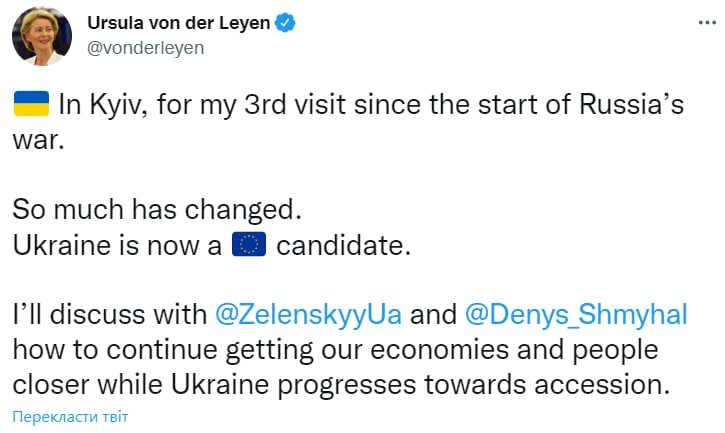Image resolution: width=725 pixels, height=433 pixels.
Task: Click the line ending "progresses towards accession."
Action: click(x=340, y=384)
